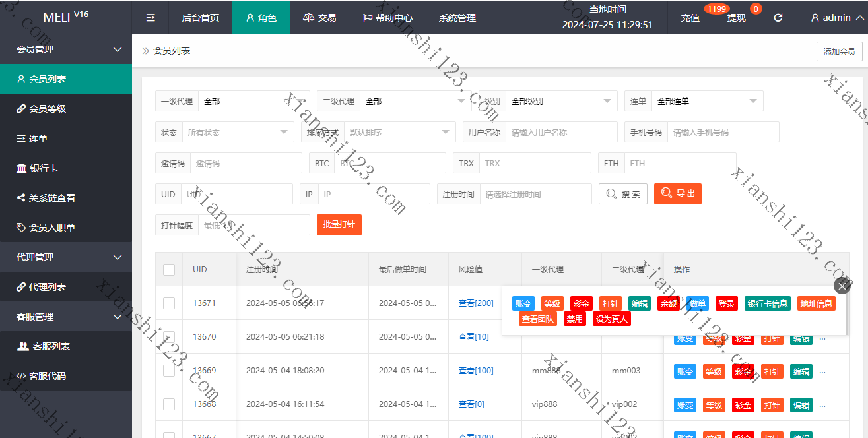Viewport: 868px width, 438px height.
Task: Check the box for UID 13668
Action: click(x=169, y=404)
